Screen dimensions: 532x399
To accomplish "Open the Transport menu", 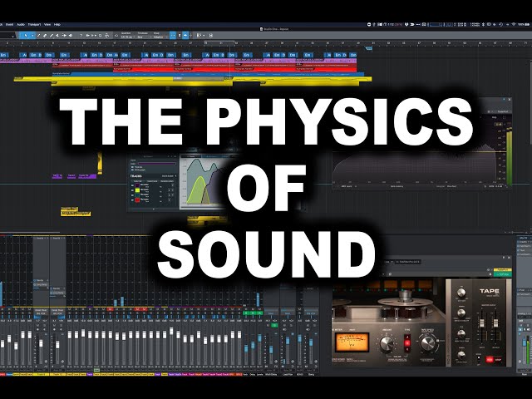I will pyautogui.click(x=34, y=24).
